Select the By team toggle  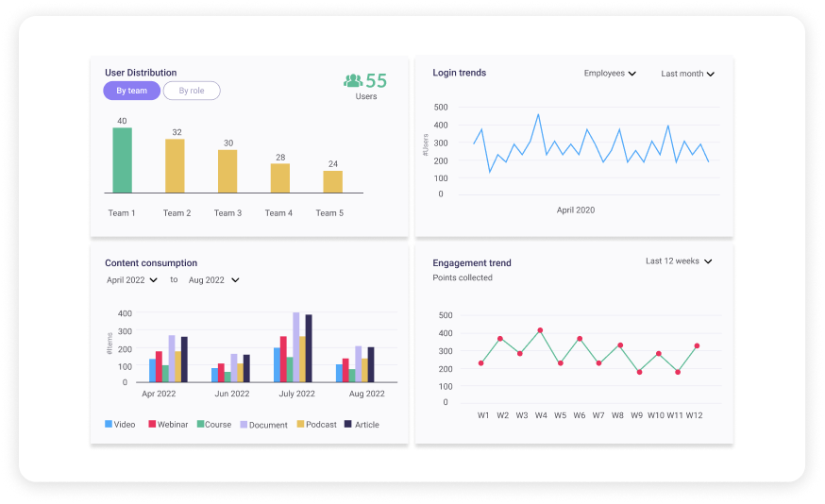[131, 91]
